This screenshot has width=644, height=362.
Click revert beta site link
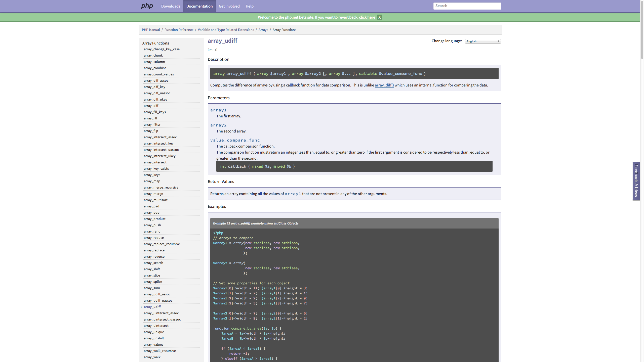tap(367, 17)
